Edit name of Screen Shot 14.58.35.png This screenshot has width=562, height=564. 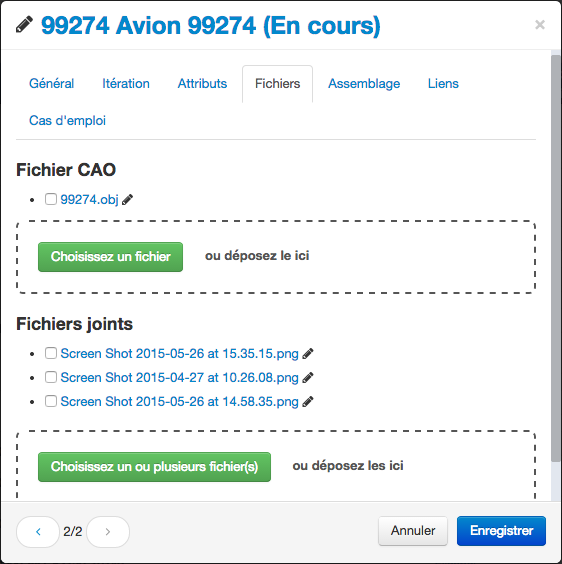(308, 401)
